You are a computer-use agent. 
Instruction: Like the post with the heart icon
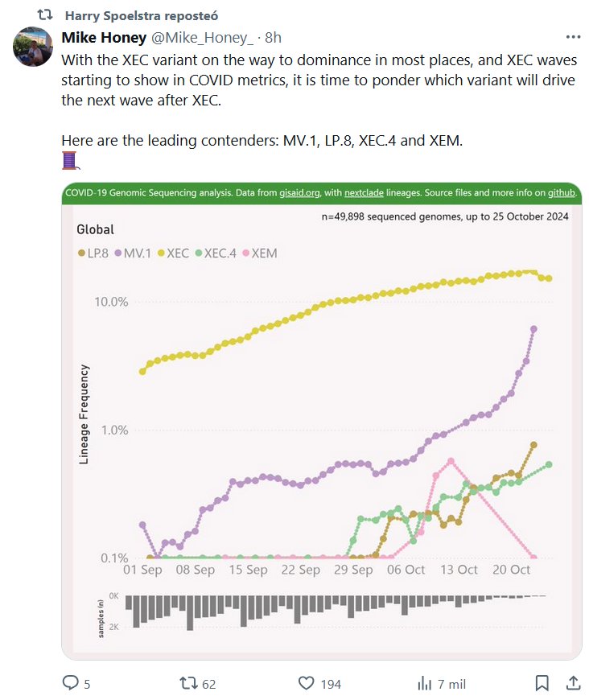tap(306, 683)
